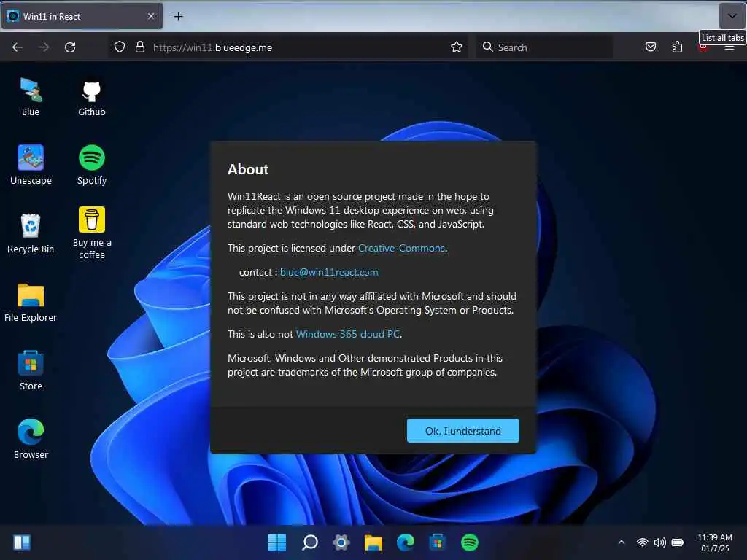Image resolution: width=747 pixels, height=560 pixels.
Task: Reload the current page
Action: [70, 47]
